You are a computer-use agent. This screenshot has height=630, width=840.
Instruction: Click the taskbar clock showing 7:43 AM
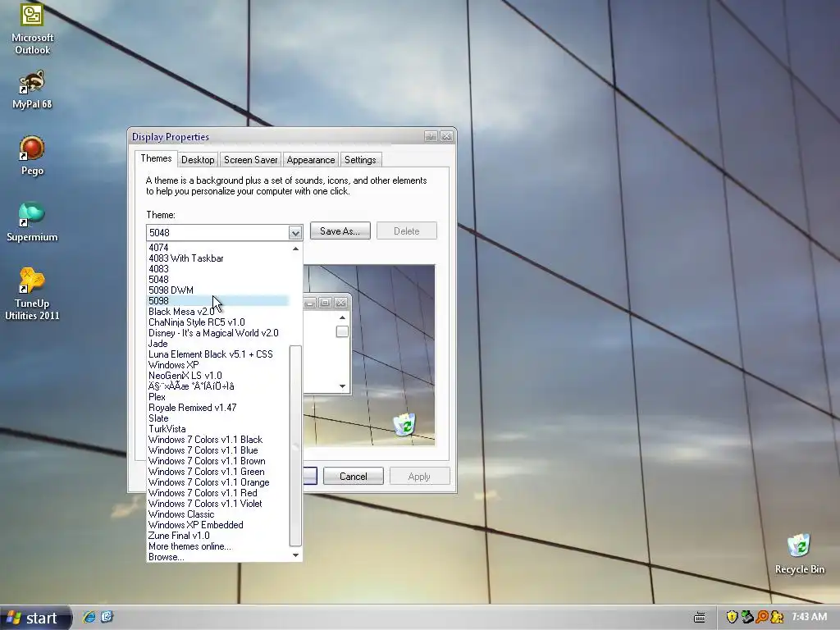pyautogui.click(x=810, y=617)
